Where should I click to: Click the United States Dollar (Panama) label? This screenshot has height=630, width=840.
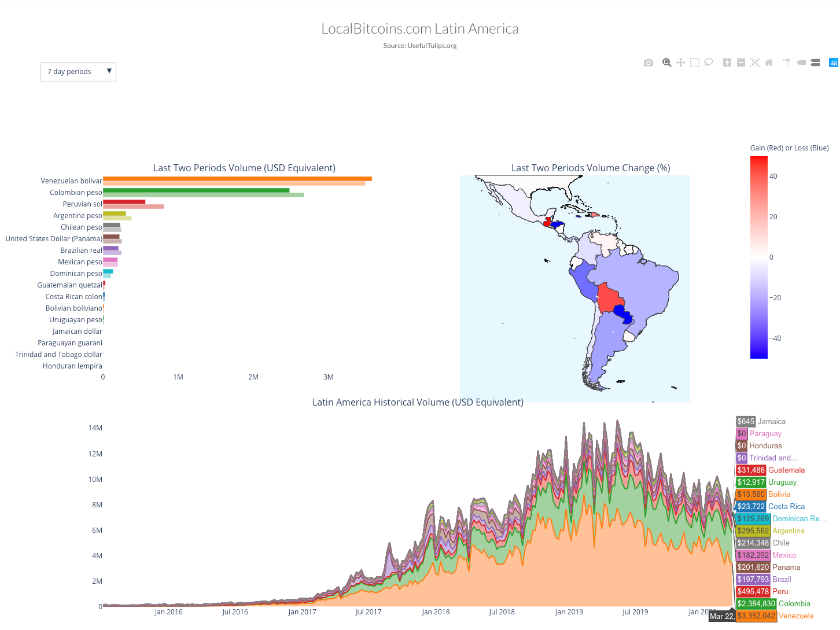coord(54,239)
